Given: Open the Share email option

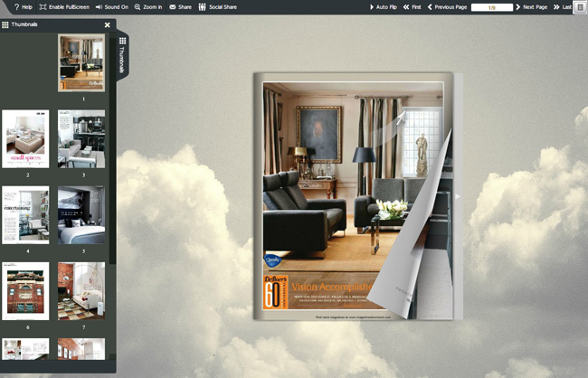Looking at the screenshot, I should point(180,6).
